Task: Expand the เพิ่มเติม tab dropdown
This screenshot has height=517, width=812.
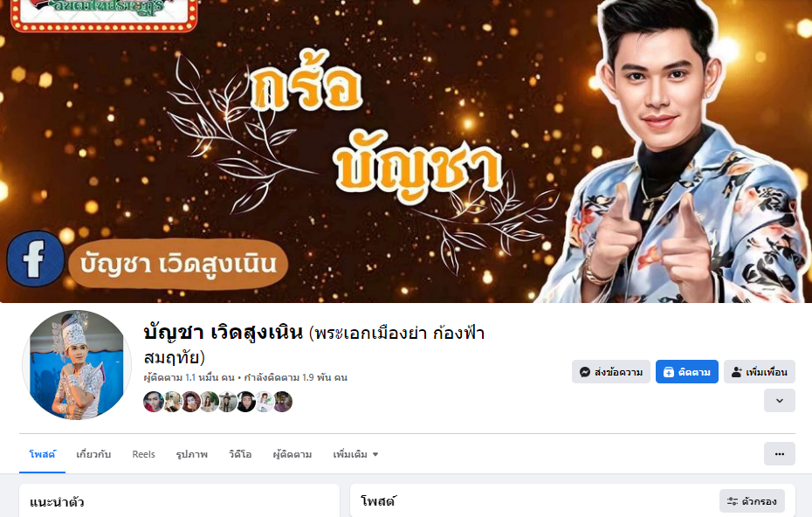Action: tap(355, 454)
